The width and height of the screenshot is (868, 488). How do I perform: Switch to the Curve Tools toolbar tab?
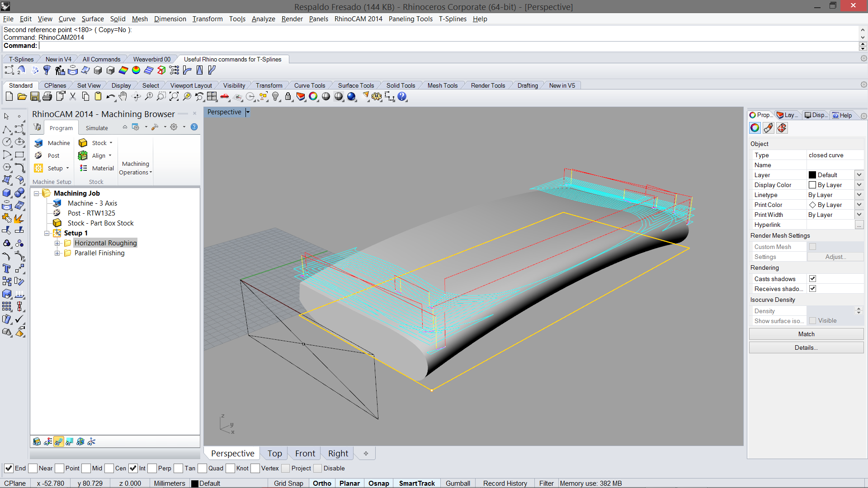310,85
